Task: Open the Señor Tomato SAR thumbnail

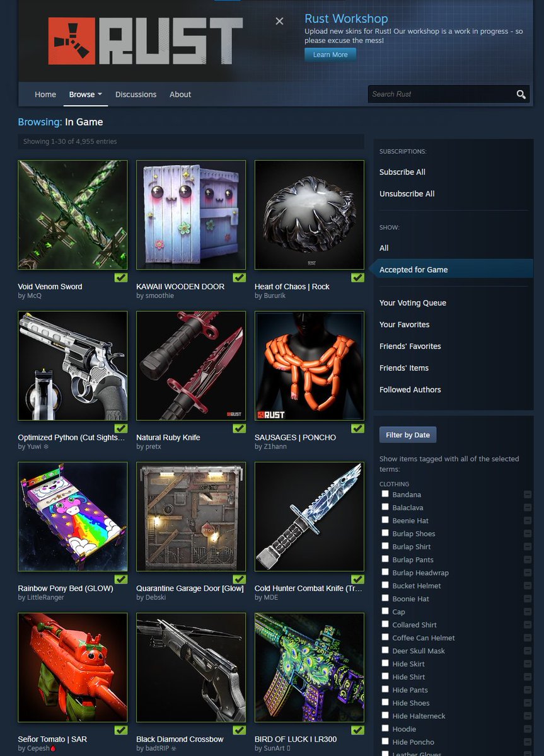Action: (x=72, y=668)
